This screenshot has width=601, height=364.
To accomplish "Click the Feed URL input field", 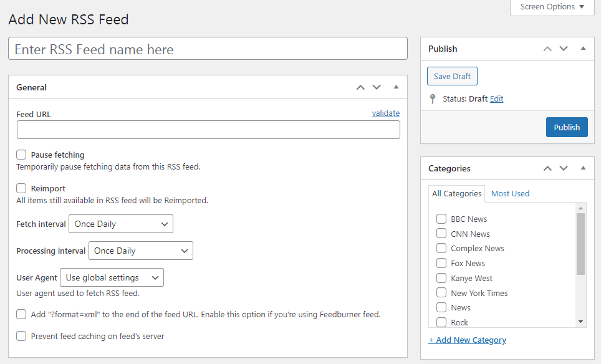I will point(208,130).
